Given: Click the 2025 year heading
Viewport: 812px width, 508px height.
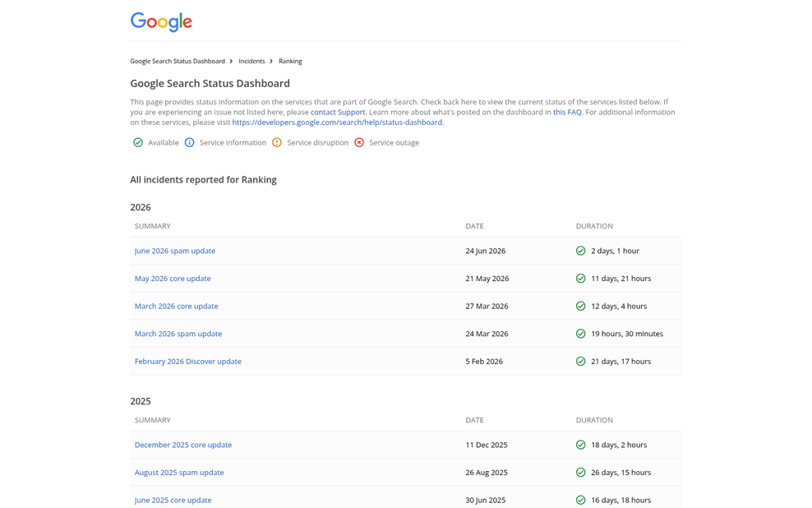Looking at the screenshot, I should tap(141, 401).
